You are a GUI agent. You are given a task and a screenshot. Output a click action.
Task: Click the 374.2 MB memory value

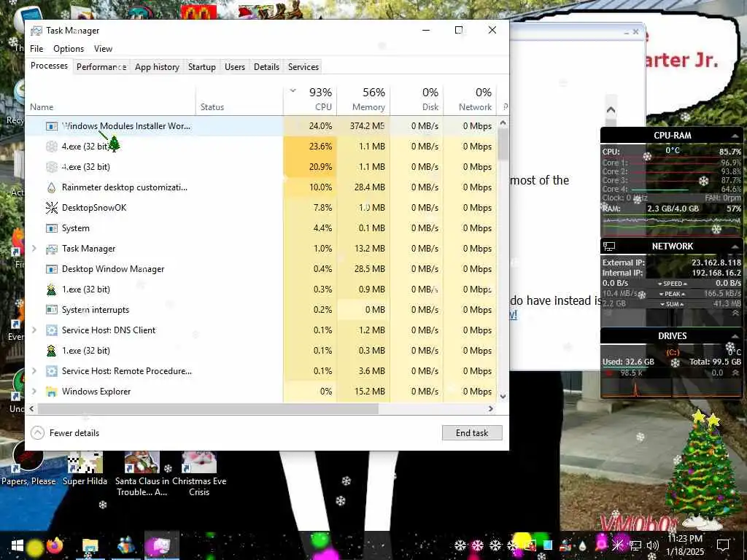tap(367, 126)
